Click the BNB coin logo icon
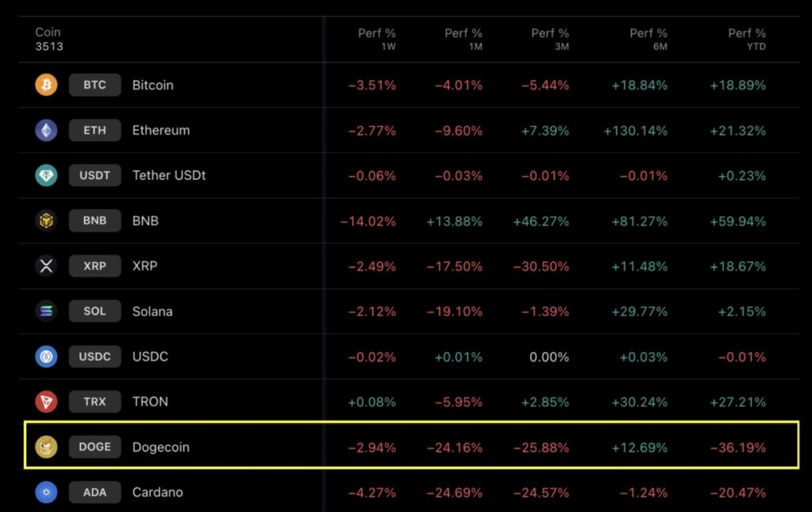The height and width of the screenshot is (512, 812). tap(47, 220)
